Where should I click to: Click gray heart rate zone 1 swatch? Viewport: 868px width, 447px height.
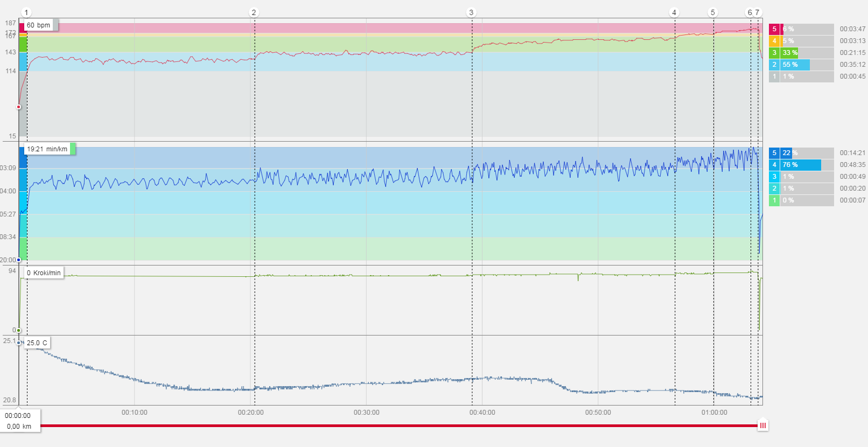[x=774, y=76]
